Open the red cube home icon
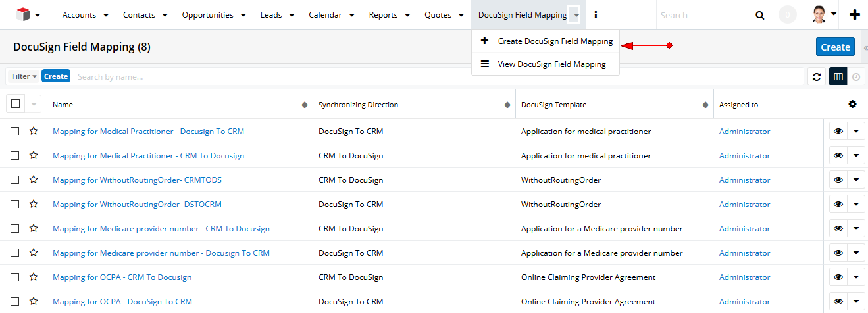 (x=23, y=14)
